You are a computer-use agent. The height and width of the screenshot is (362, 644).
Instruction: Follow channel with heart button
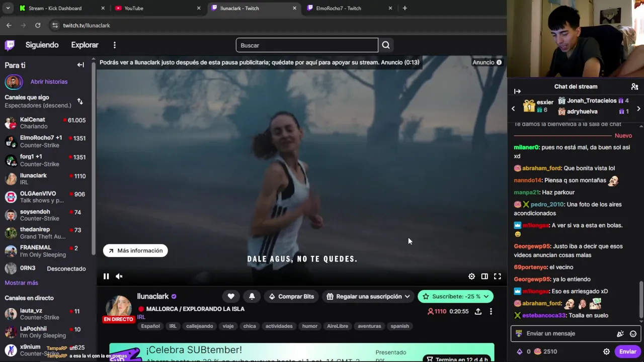pos(231,297)
